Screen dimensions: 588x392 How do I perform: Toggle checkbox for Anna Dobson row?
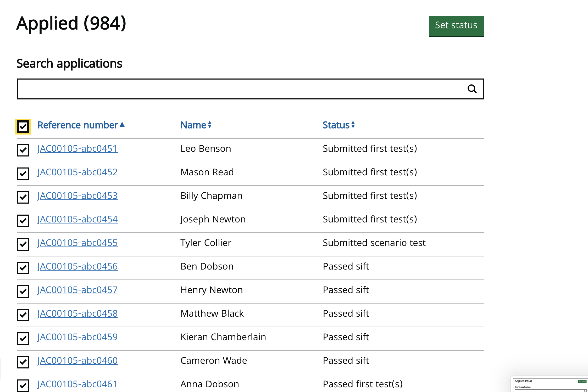[23, 386]
